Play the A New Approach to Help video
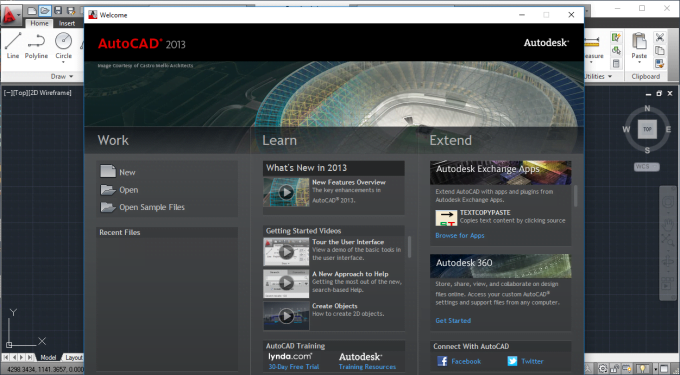Screen dimensions: 680x375 coord(286,284)
